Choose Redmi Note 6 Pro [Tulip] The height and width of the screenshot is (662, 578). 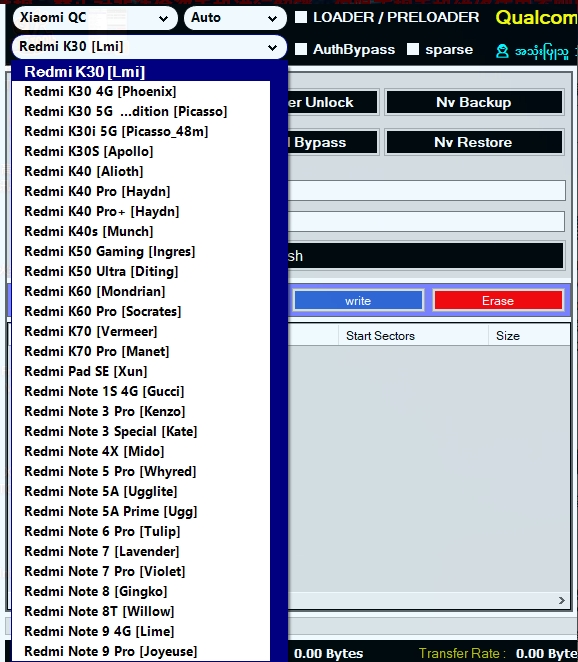141,532
